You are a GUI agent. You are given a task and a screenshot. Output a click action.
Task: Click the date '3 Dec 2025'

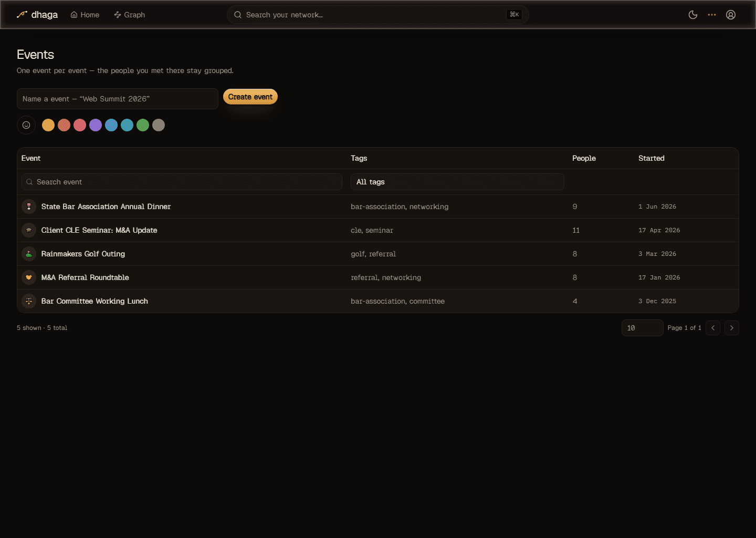point(657,301)
